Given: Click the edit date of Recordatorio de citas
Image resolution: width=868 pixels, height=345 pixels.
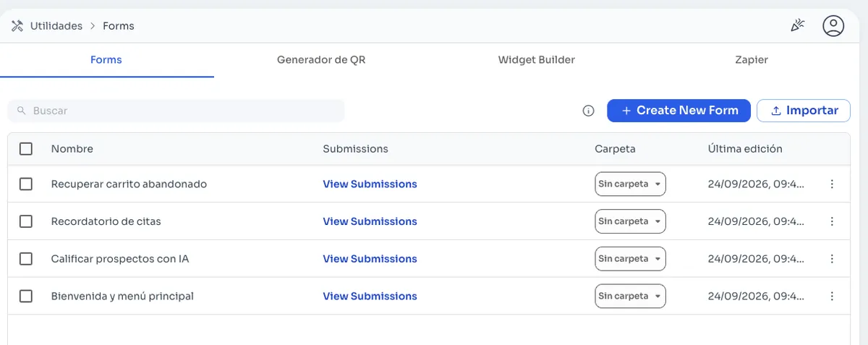Looking at the screenshot, I should coord(756,221).
